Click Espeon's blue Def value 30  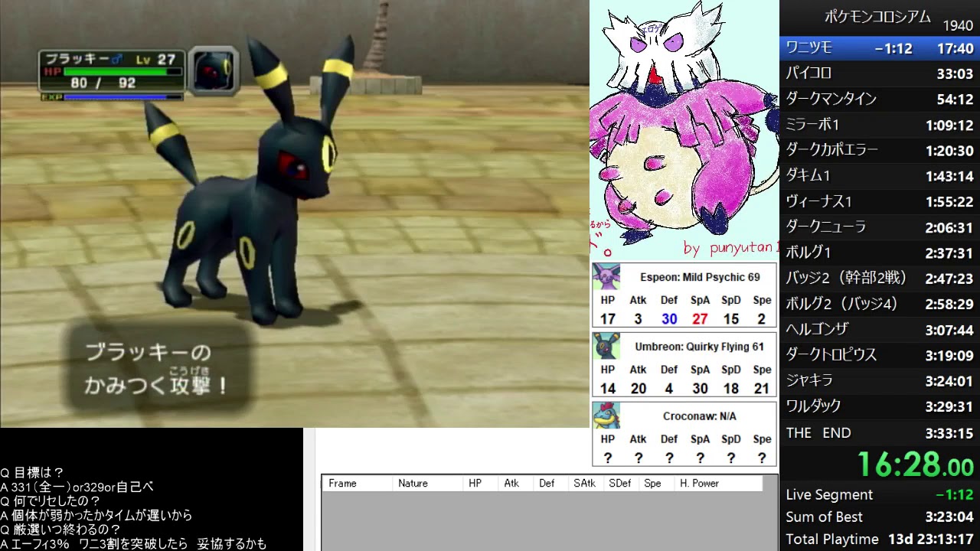click(x=669, y=319)
